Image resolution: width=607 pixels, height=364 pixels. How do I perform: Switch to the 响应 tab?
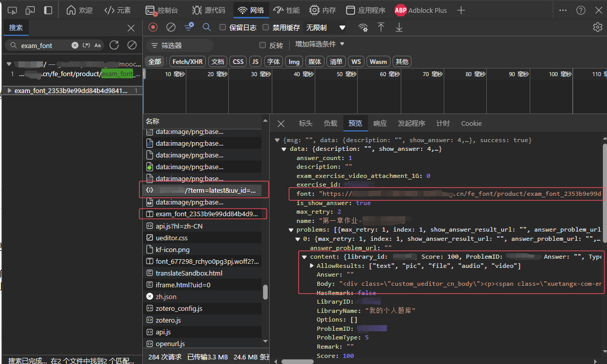(x=380, y=123)
